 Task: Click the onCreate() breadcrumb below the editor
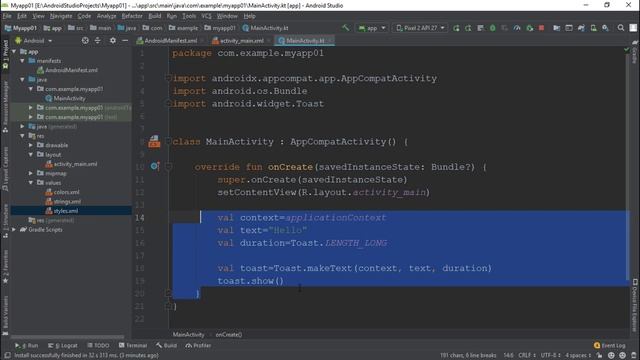229,335
